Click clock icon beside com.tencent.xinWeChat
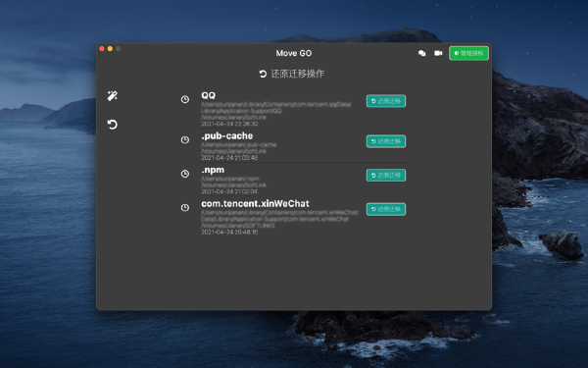Screen dimensions: 588x368 coord(185,207)
